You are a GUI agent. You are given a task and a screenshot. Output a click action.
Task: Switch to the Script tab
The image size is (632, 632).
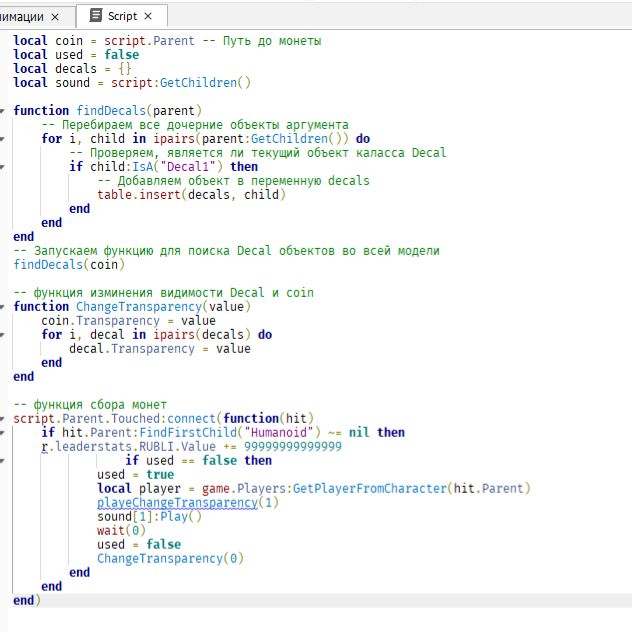[124, 17]
